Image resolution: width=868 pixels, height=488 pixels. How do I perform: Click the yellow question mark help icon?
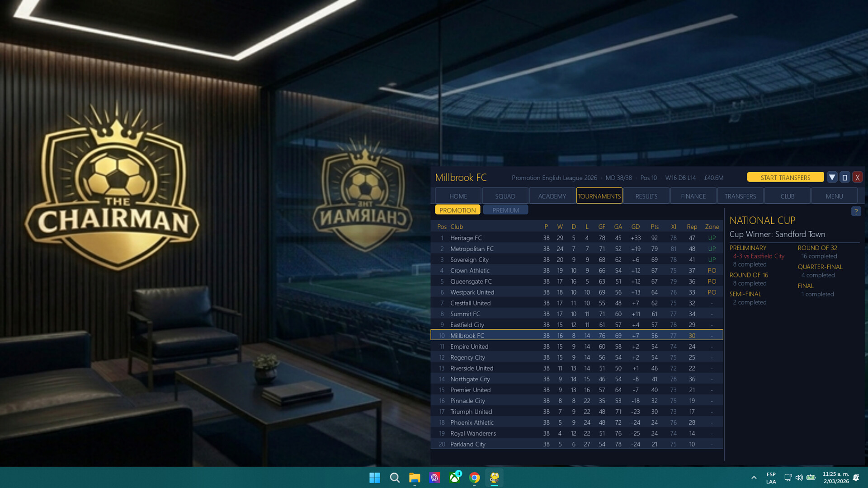click(x=855, y=211)
